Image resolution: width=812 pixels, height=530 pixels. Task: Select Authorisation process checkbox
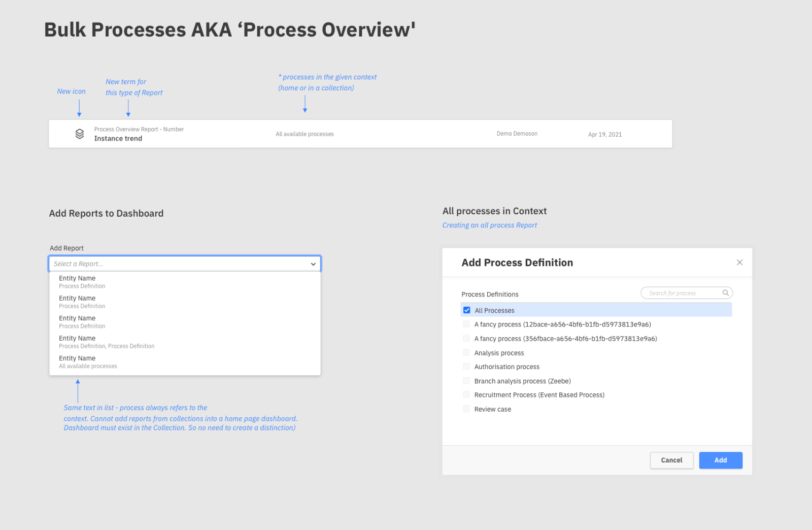click(466, 367)
